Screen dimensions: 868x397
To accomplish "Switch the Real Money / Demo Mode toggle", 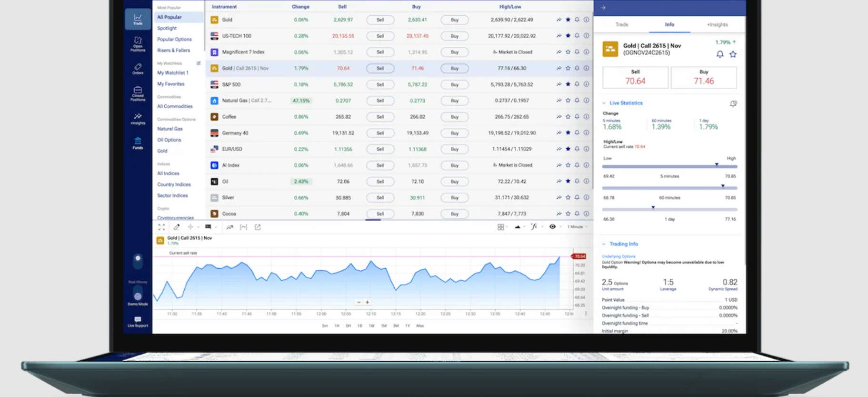I will (x=138, y=295).
